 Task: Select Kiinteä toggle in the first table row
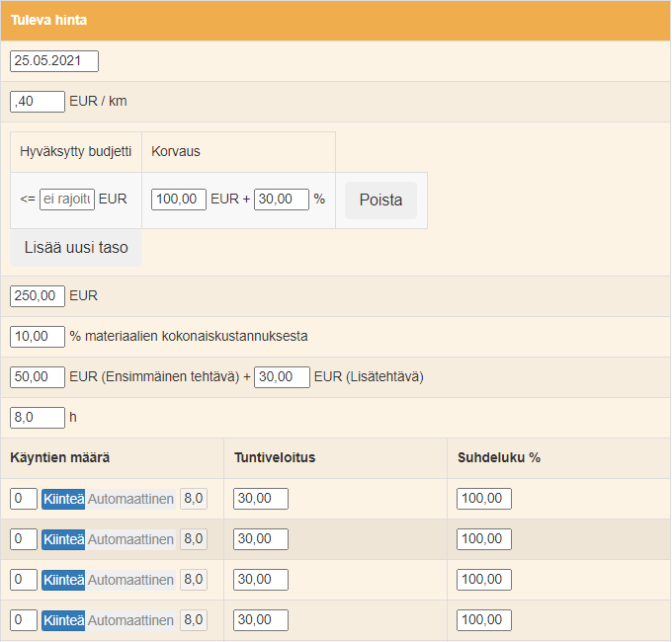tap(63, 499)
